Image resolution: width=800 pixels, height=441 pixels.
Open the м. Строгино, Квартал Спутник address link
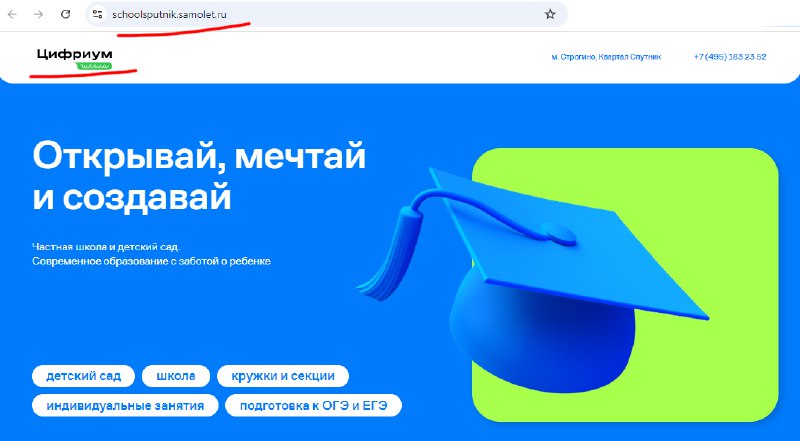(606, 57)
